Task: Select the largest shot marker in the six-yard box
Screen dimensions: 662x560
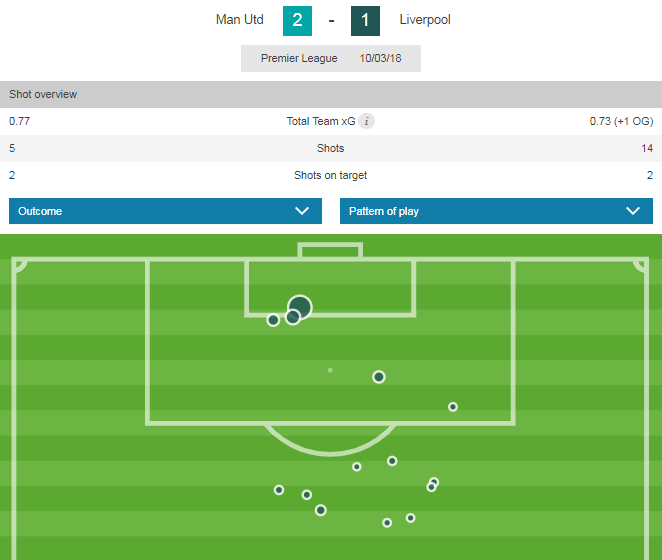Action: pyautogui.click(x=300, y=306)
